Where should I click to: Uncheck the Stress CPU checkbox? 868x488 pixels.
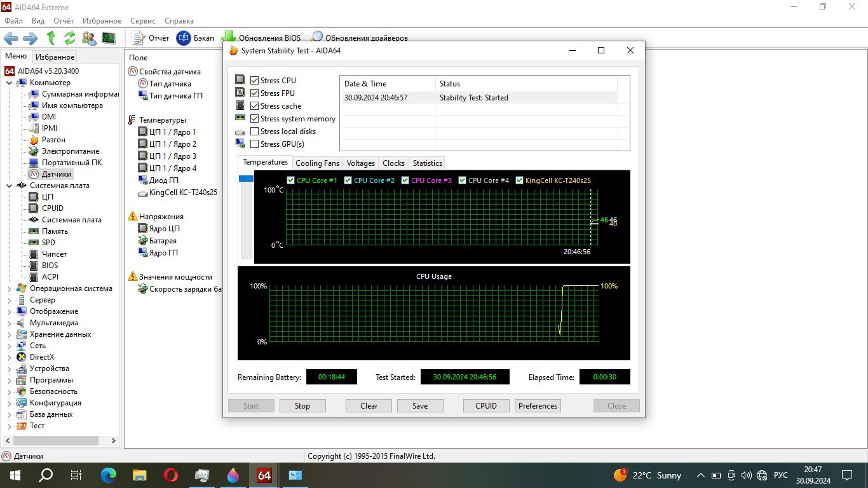click(x=254, y=81)
